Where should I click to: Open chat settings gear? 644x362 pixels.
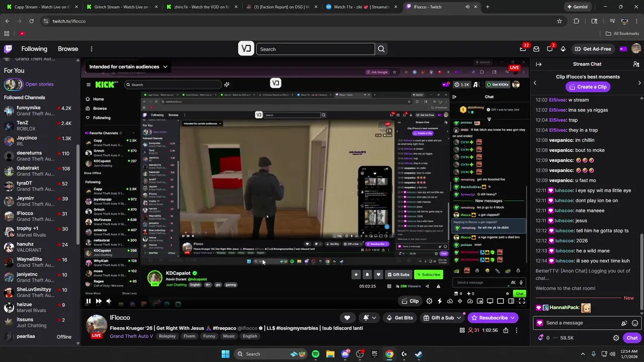616,338
